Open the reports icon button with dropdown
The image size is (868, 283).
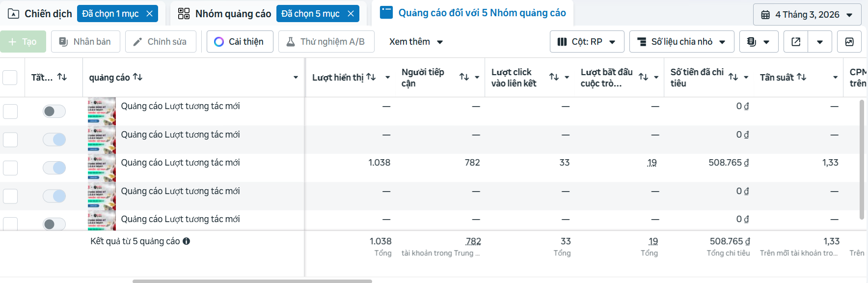tap(759, 42)
